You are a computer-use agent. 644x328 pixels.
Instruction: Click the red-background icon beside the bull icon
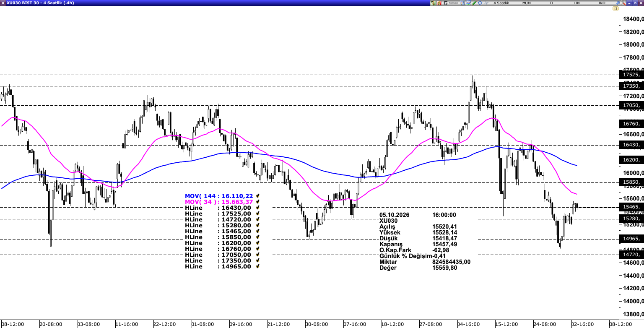click(439, 3)
